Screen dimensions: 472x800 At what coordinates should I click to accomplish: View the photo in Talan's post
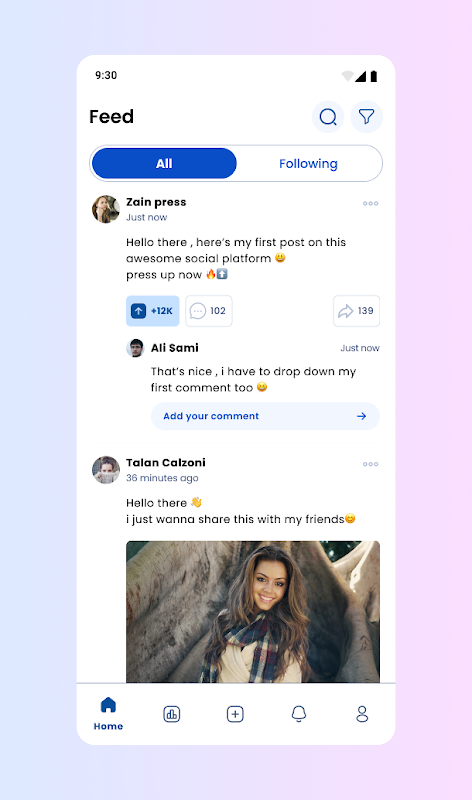coord(253,612)
